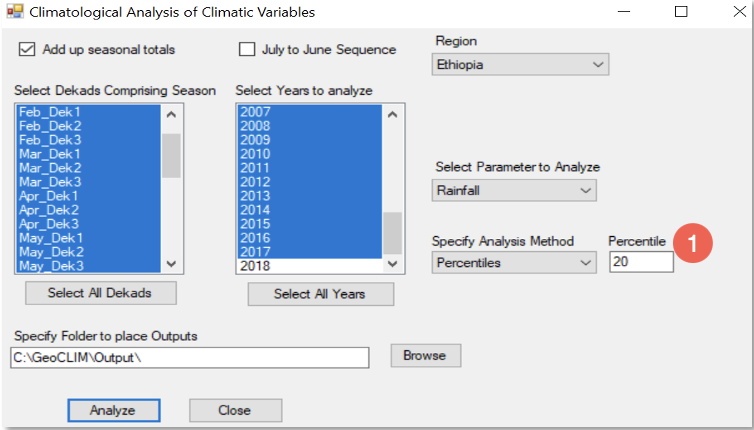This screenshot has height=430, width=754.
Task: Minimize the Climatological Analysis window
Action: (635, 12)
